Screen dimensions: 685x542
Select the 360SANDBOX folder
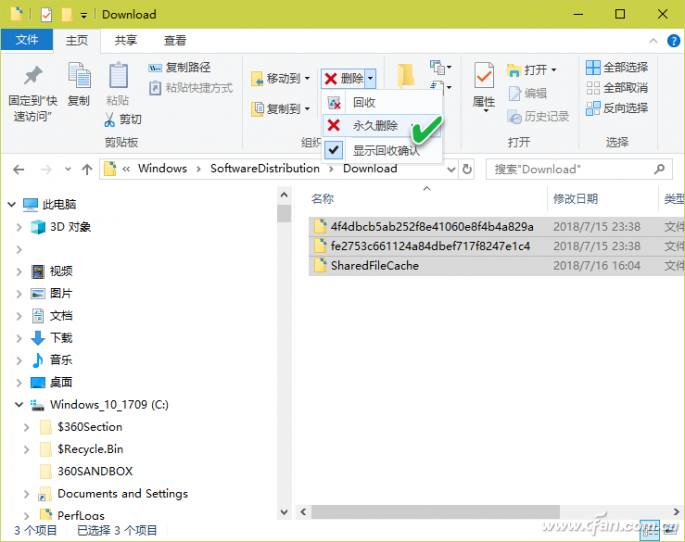95,471
